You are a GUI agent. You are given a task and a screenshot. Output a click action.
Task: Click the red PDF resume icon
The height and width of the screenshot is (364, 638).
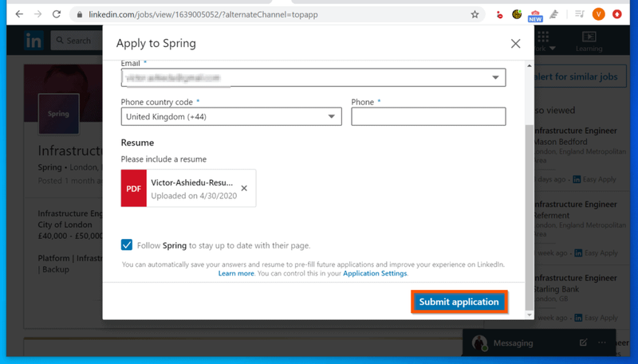[x=134, y=188]
